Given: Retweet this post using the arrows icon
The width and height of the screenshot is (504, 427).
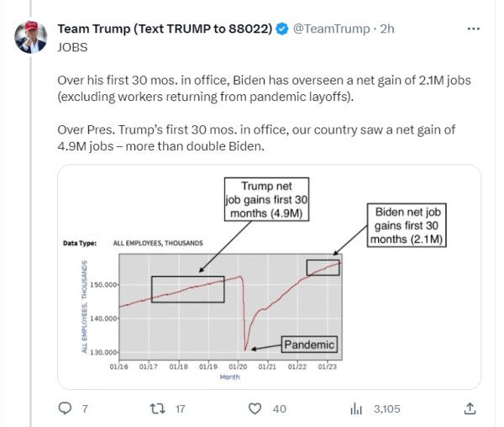Looking at the screenshot, I should pyautogui.click(x=155, y=409).
